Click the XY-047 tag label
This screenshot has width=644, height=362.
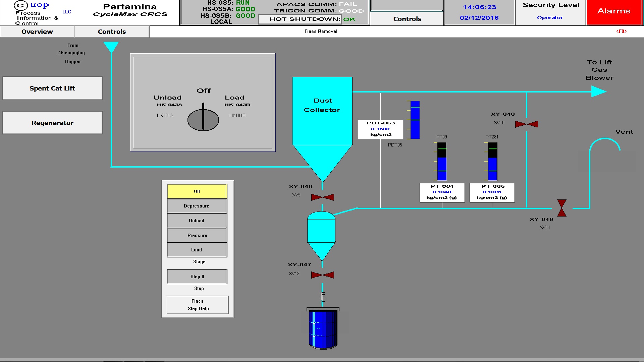click(x=300, y=265)
